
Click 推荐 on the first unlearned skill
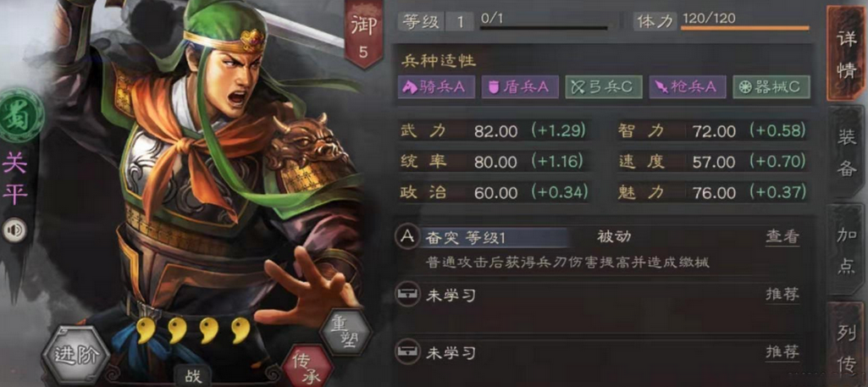pyautogui.click(x=782, y=295)
